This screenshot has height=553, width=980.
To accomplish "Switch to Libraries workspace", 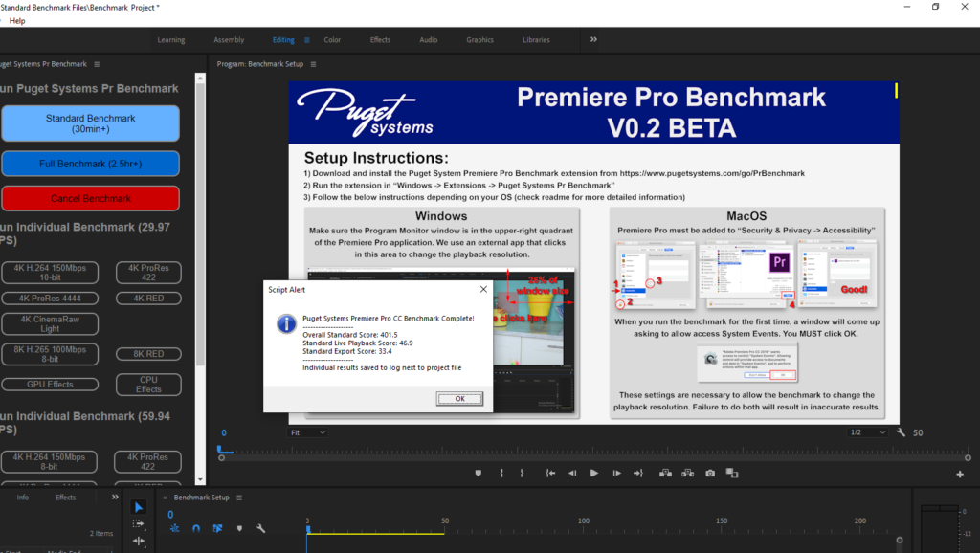I will 536,40.
